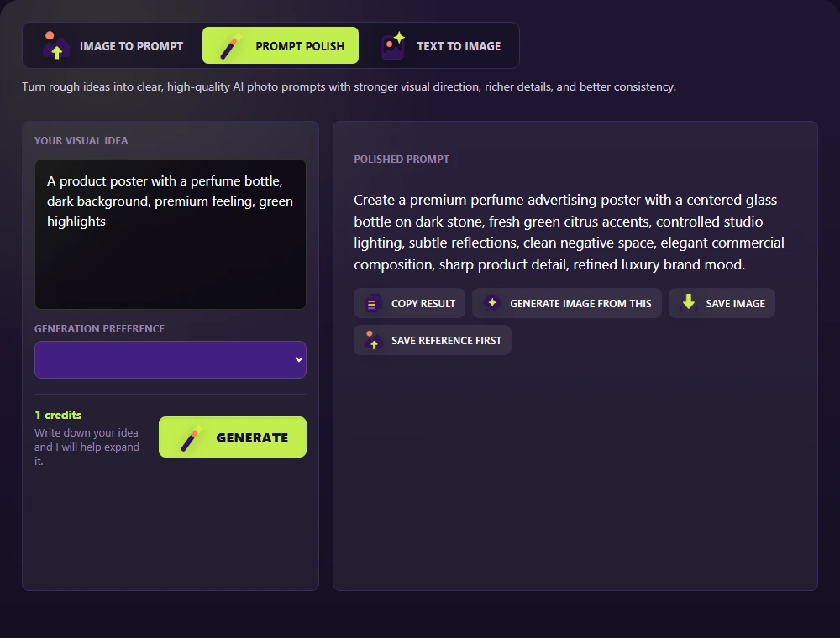Click the Save Image button label
840x638 pixels.
pyautogui.click(x=736, y=304)
